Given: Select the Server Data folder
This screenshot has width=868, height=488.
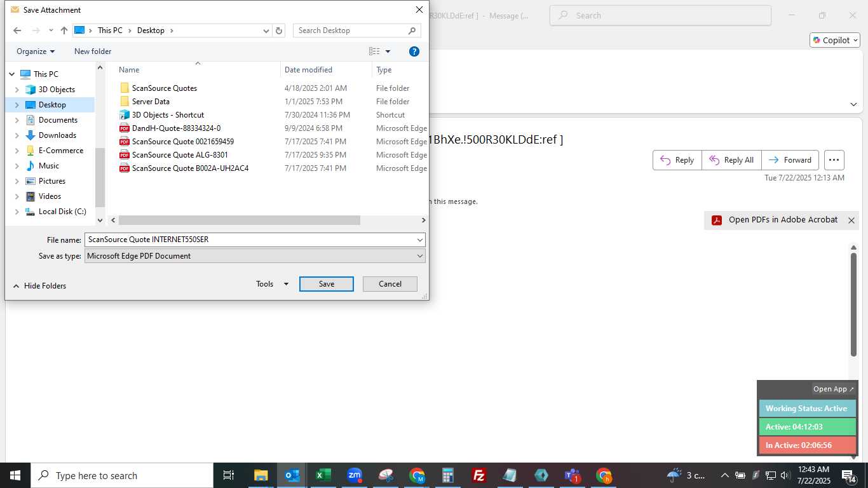Looking at the screenshot, I should pos(151,102).
